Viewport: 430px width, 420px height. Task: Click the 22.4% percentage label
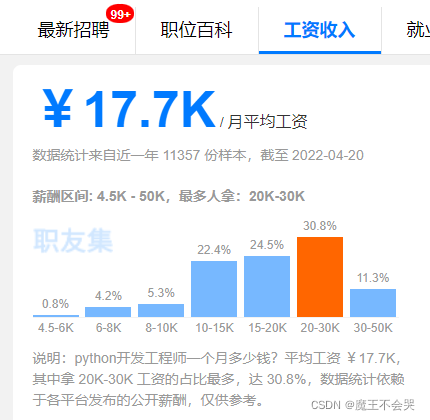click(214, 250)
